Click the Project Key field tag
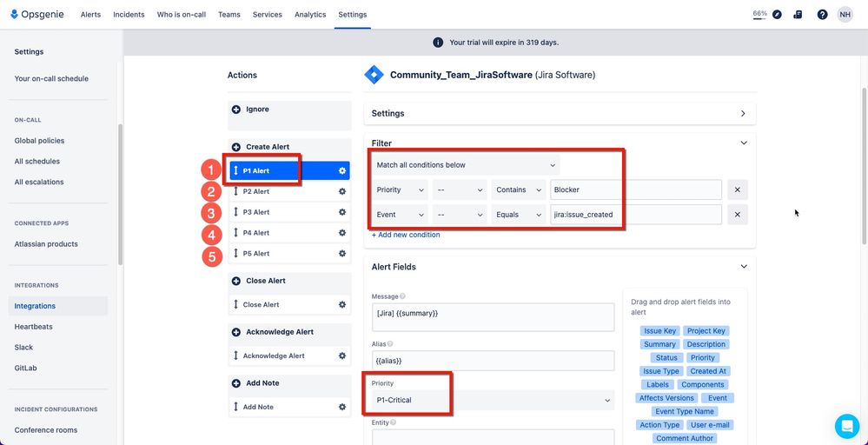Screen dimensions: 868x445 click(706, 331)
